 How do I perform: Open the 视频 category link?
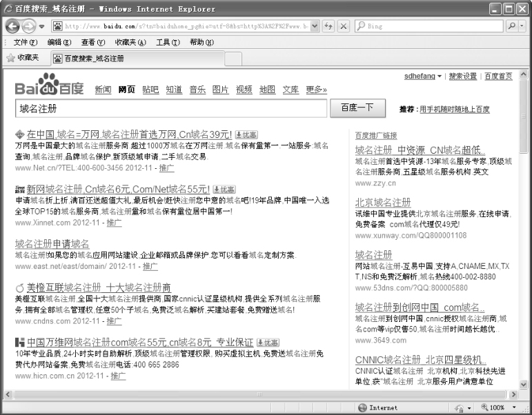coord(244,90)
